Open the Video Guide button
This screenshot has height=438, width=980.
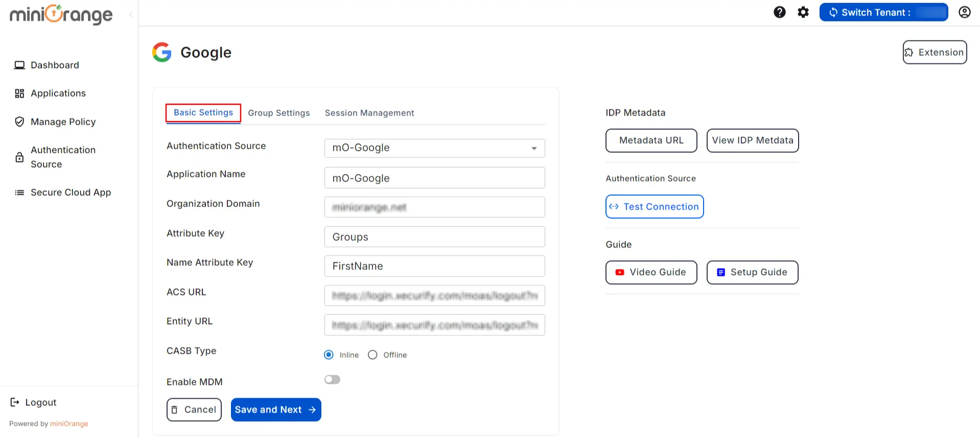point(651,272)
